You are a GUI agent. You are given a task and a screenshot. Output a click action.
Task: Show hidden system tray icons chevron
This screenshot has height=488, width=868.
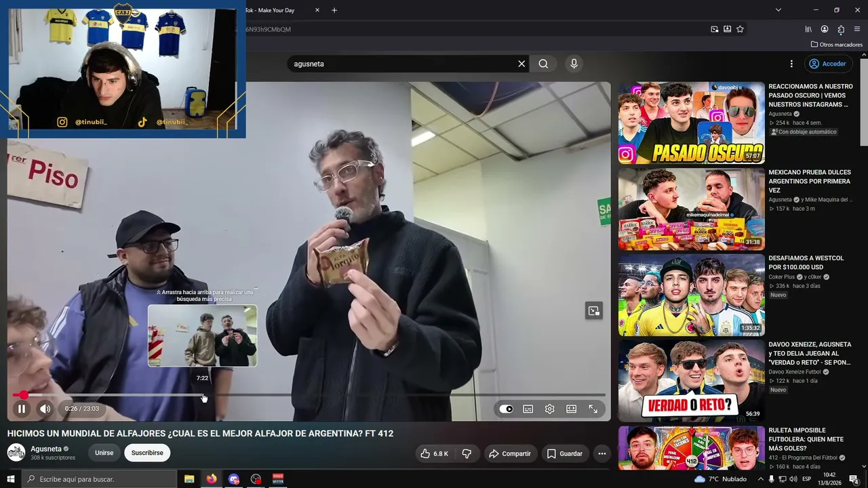coord(759,479)
